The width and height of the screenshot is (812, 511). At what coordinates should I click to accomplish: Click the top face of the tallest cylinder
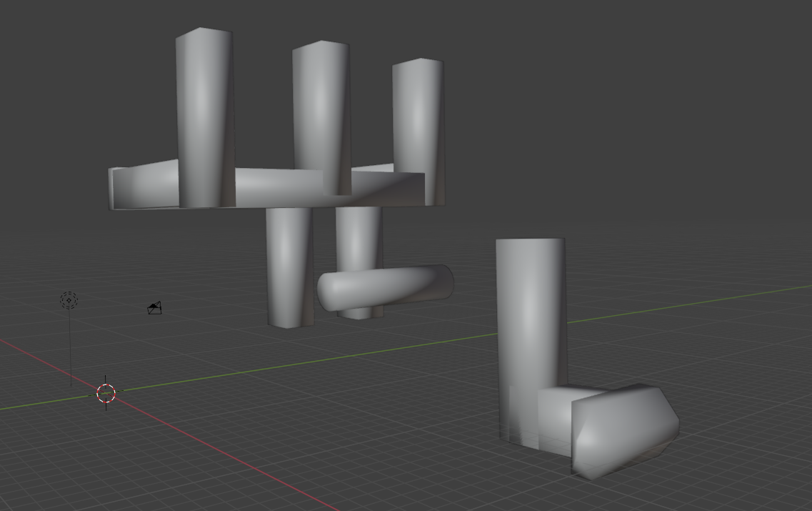204,33
